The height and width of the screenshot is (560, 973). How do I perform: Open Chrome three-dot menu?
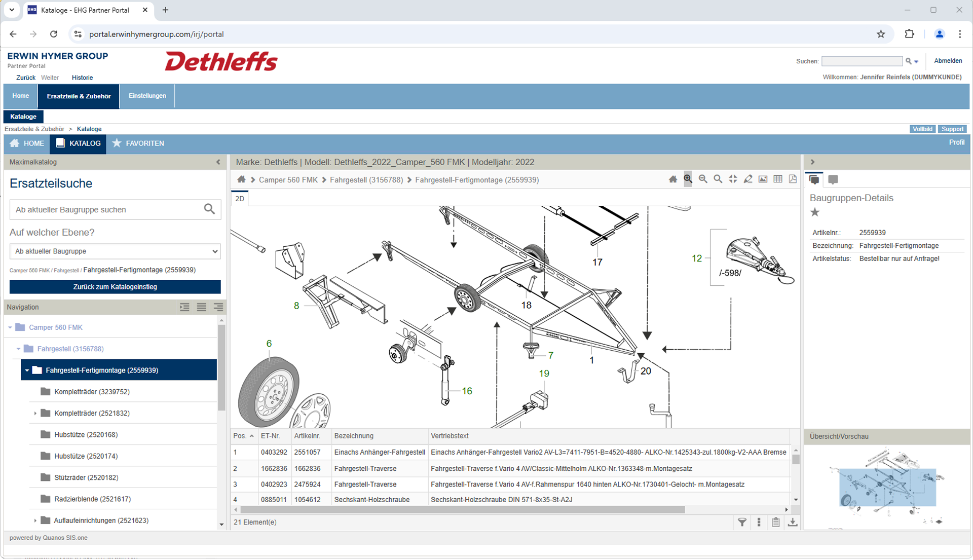(x=960, y=34)
